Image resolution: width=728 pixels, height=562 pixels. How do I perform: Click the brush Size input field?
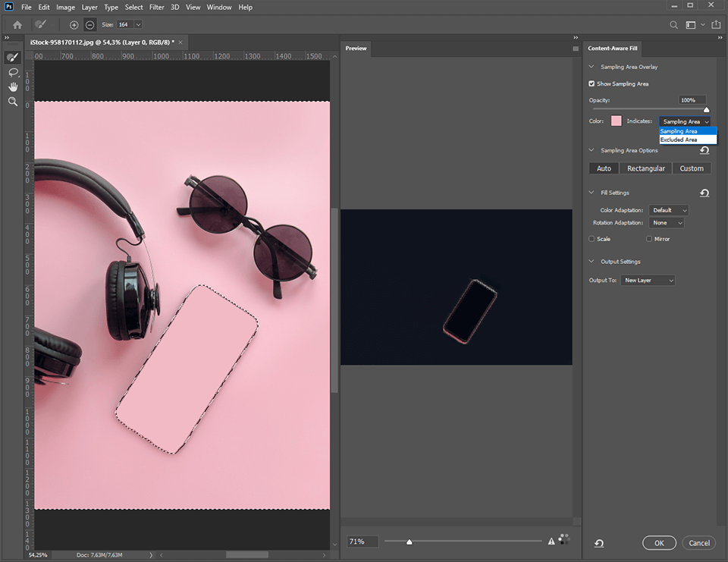tap(126, 24)
